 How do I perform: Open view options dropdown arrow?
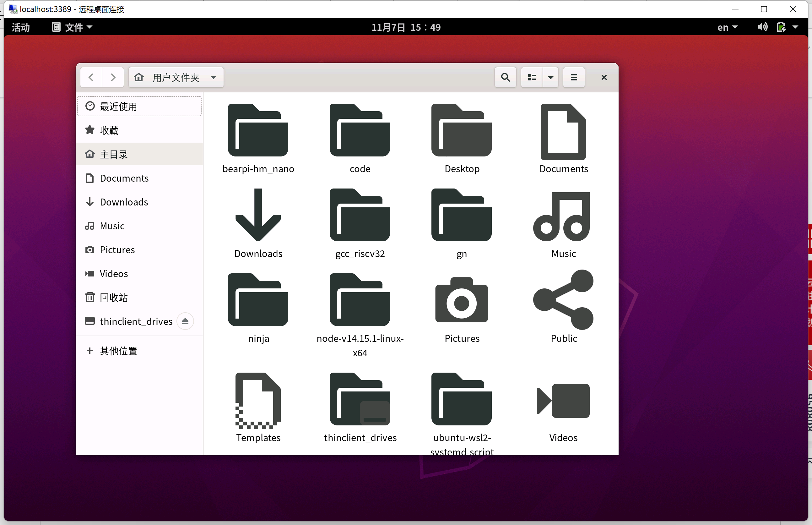(x=550, y=78)
